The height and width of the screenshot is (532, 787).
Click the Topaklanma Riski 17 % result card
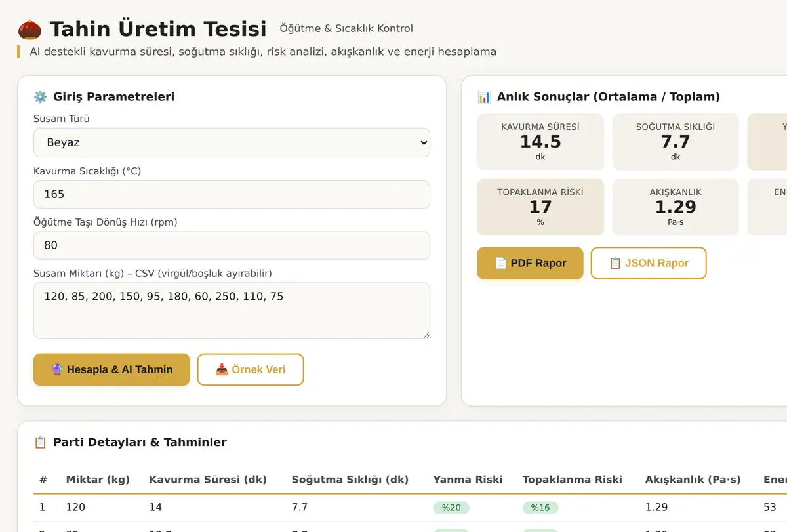540,207
